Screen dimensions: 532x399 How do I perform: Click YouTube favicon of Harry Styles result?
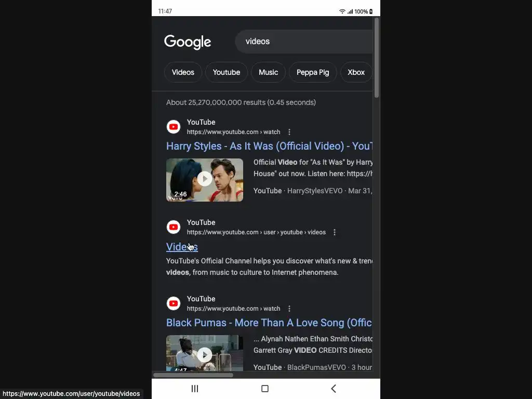click(x=174, y=127)
